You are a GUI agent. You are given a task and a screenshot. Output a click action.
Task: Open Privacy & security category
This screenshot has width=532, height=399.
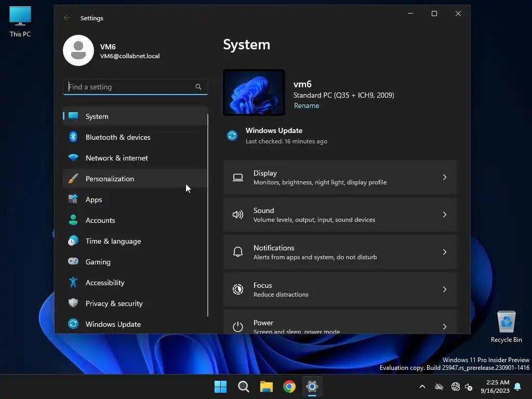coord(135,303)
